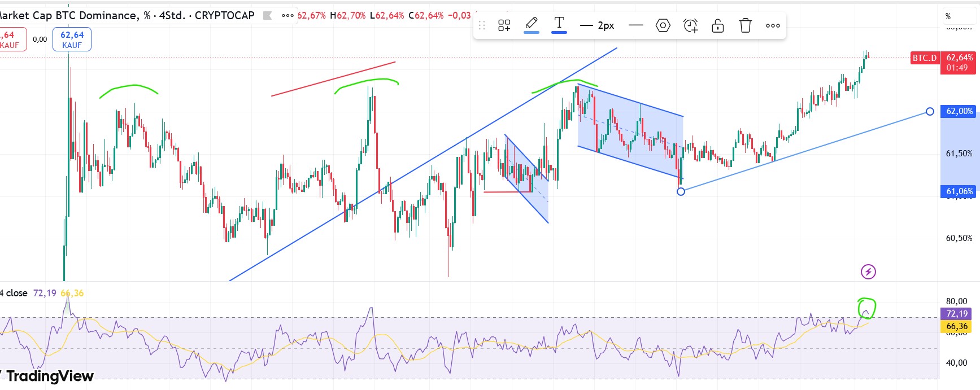
Task: Click the blue 62,64 KAUF button
Action: point(72,40)
